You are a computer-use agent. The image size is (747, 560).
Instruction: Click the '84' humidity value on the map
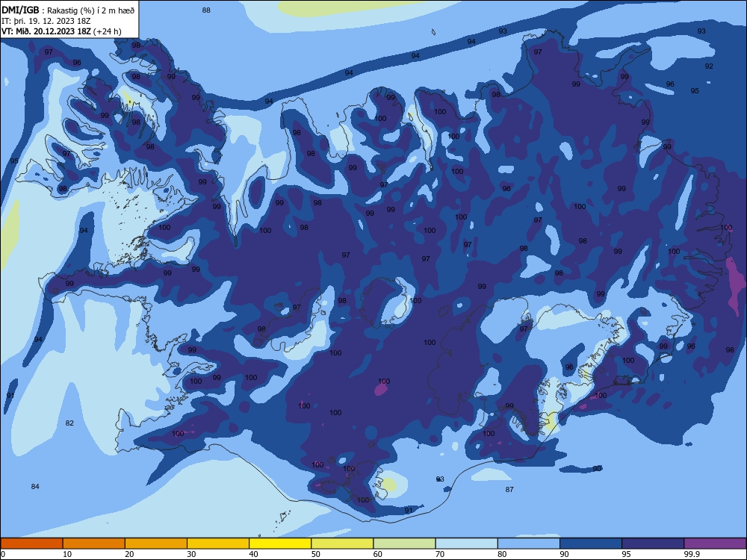(35, 486)
